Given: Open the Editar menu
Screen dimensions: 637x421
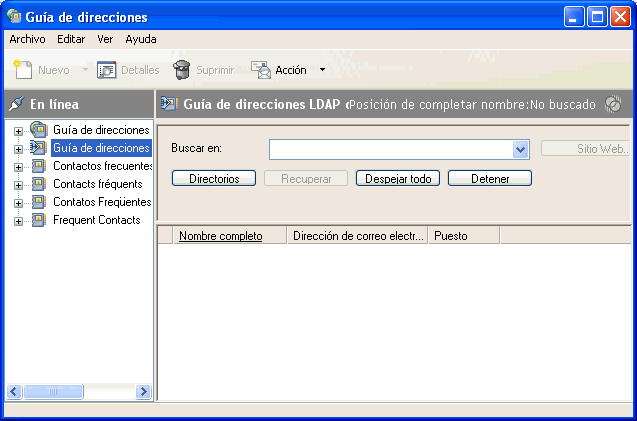Looking at the screenshot, I should [71, 39].
